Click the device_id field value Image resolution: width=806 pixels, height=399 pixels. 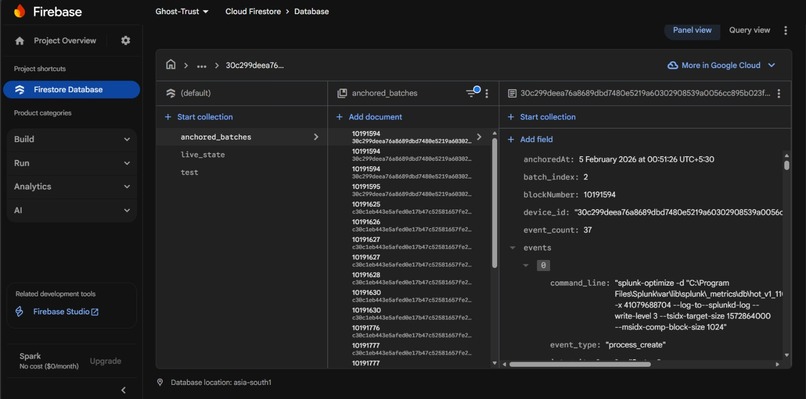point(679,212)
